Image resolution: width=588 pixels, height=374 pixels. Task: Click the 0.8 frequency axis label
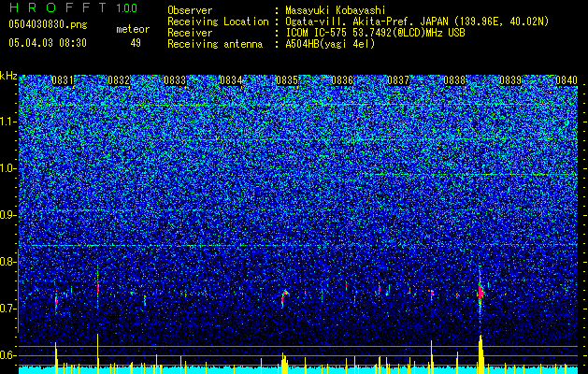(x=8, y=262)
